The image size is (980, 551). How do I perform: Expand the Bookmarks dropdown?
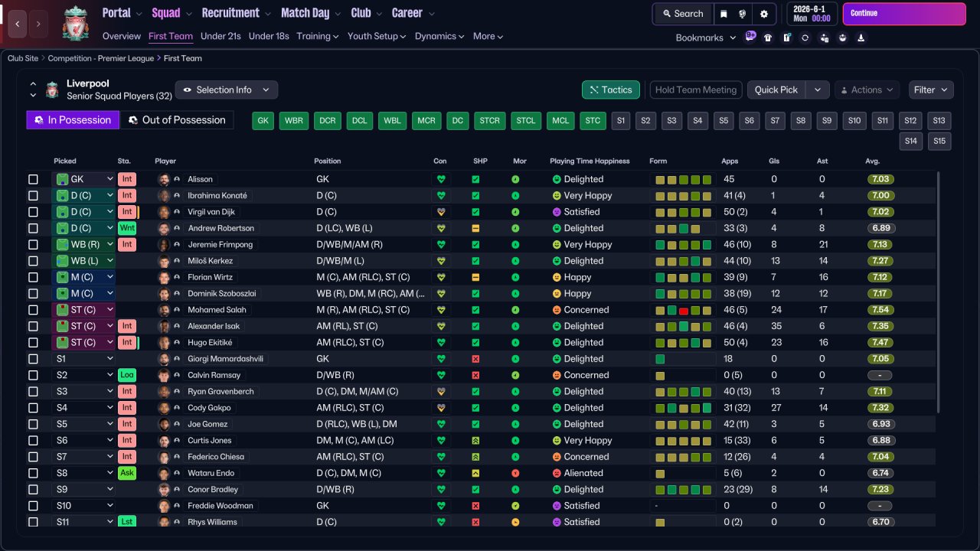click(x=706, y=37)
